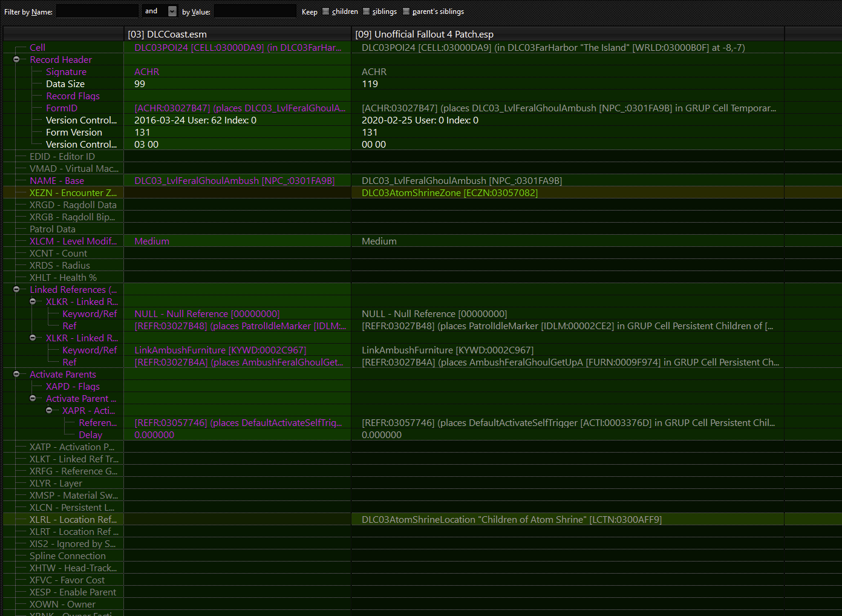The width and height of the screenshot is (842, 616).
Task: Click DLCCoast NULL - Null Reference cell
Action: point(207,313)
